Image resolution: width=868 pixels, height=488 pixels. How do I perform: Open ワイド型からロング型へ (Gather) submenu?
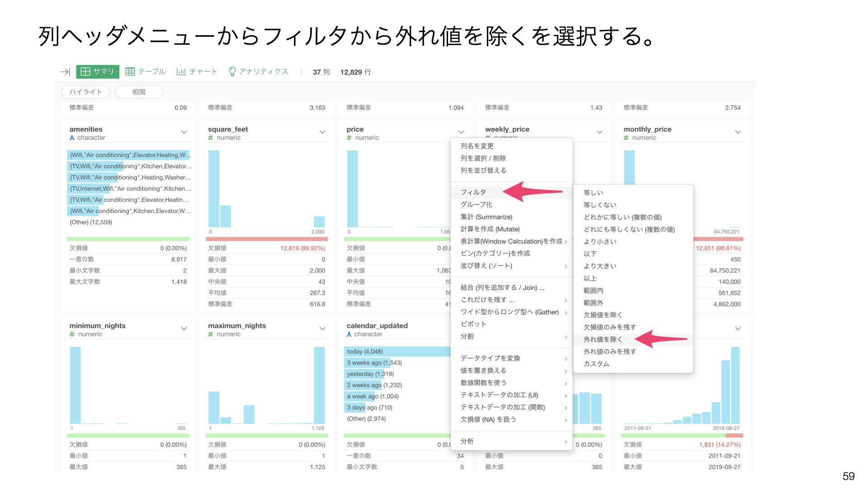(511, 312)
